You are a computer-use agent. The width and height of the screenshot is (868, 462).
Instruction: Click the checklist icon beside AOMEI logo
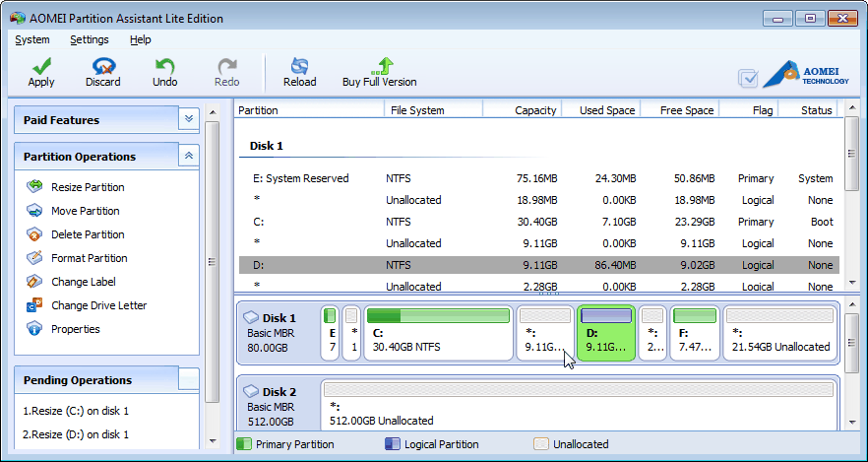click(x=748, y=78)
